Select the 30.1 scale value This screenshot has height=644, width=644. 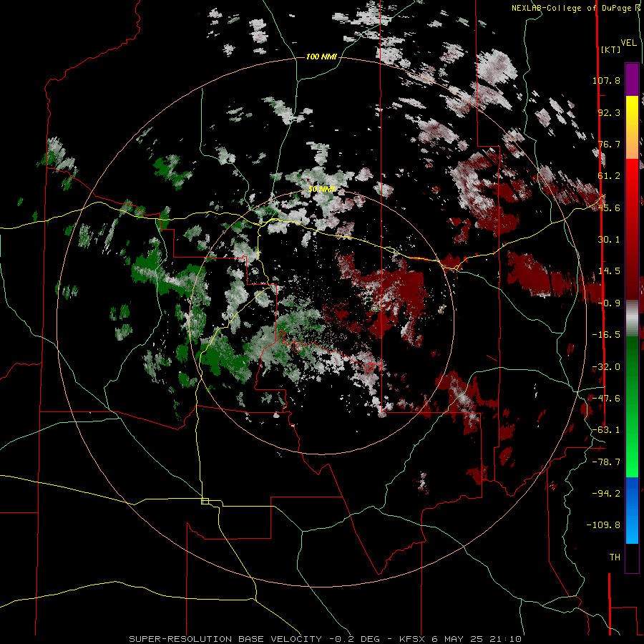(609, 240)
